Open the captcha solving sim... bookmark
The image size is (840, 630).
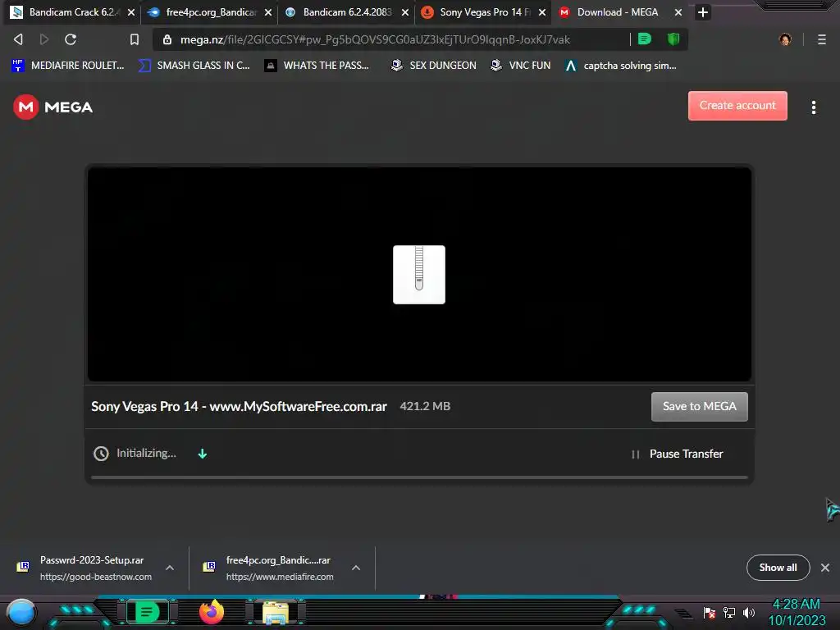[622, 66]
